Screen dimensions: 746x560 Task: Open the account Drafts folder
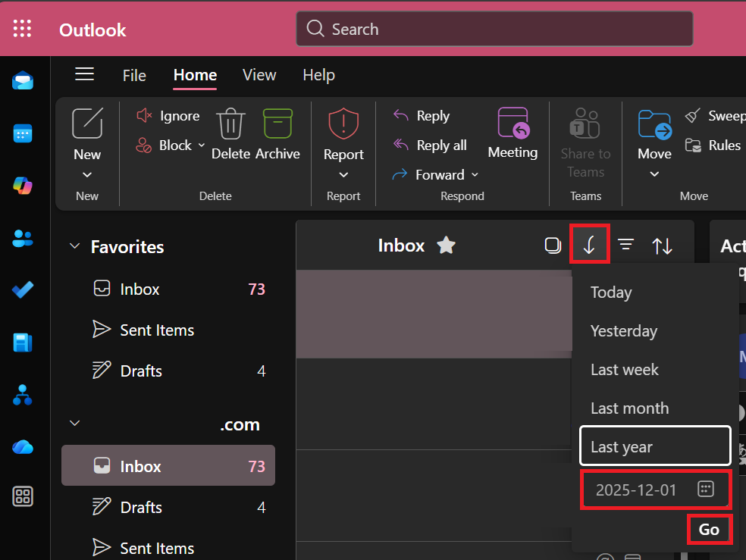pyautogui.click(x=168, y=507)
